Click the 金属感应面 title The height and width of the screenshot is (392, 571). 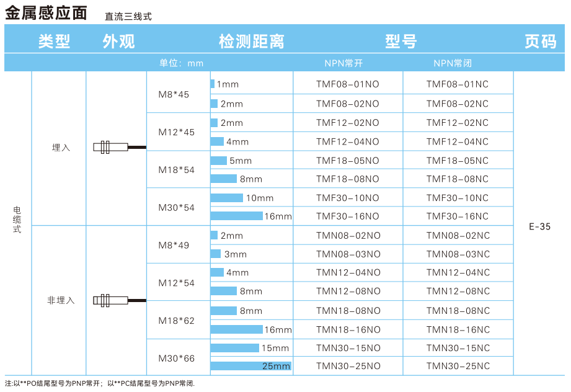(x=46, y=13)
